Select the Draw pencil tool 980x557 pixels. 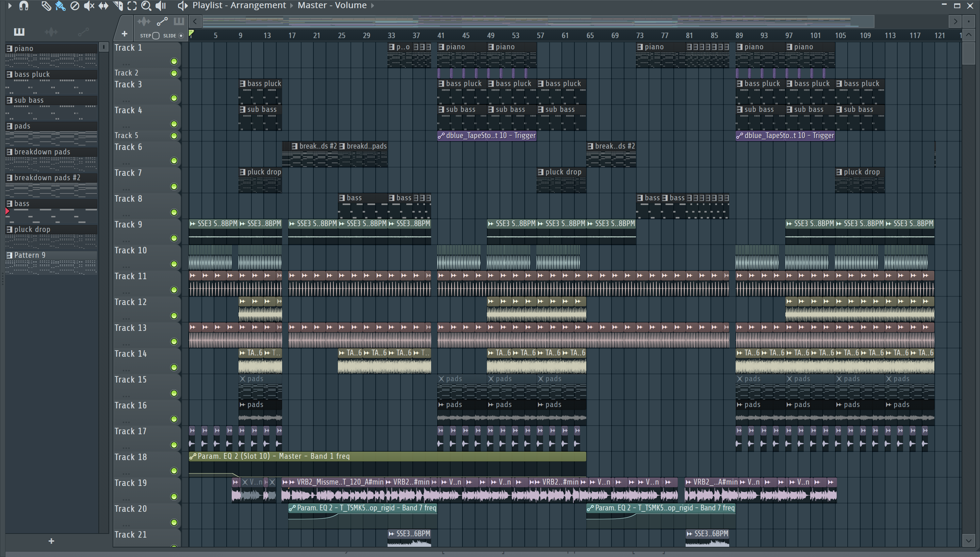click(x=46, y=6)
